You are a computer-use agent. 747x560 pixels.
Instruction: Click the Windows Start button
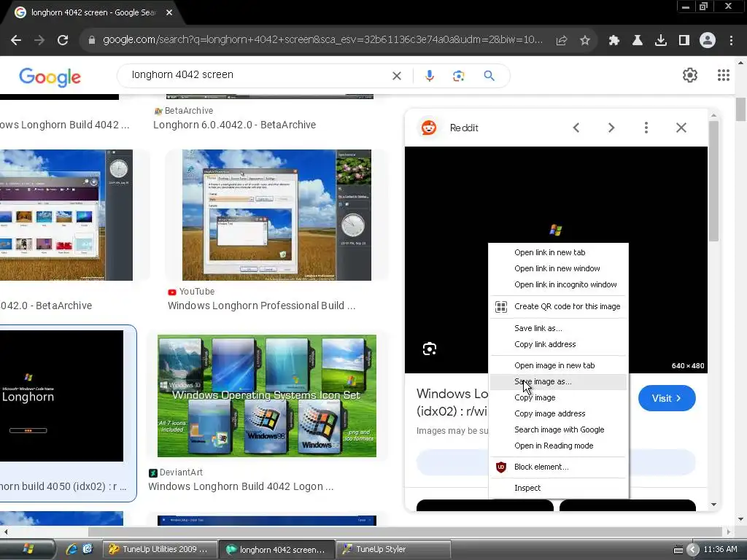(x=28, y=549)
